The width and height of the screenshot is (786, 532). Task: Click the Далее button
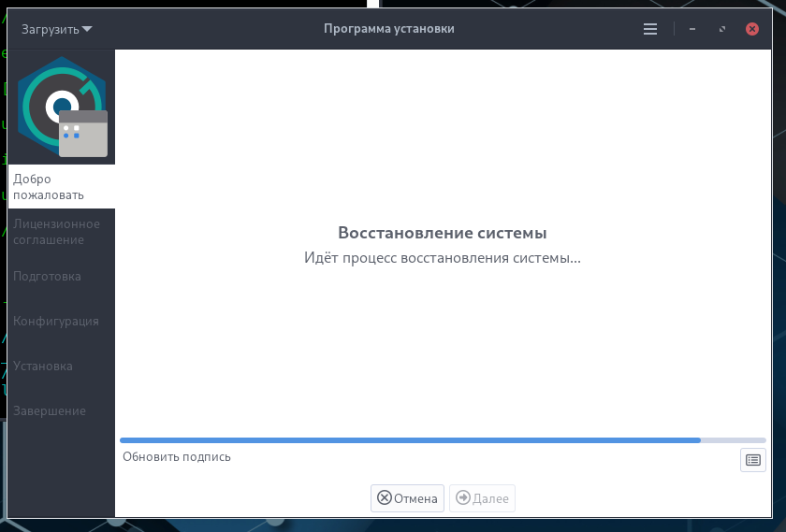482,498
